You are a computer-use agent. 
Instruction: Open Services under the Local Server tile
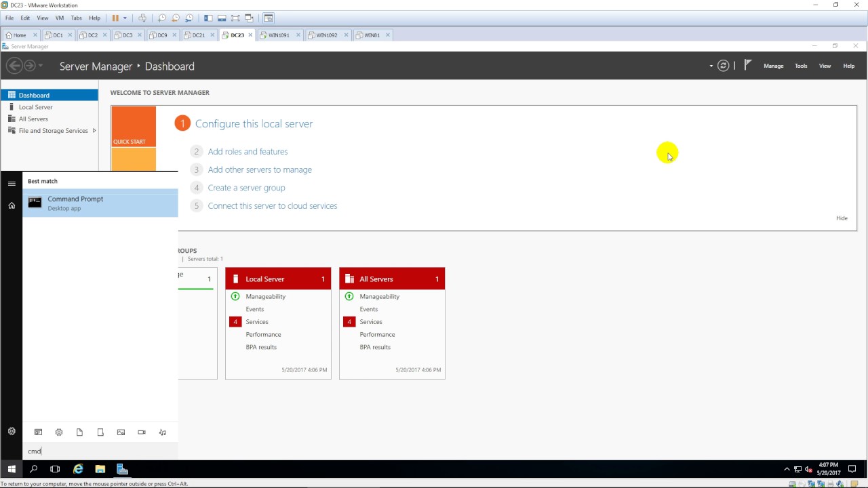257,322
